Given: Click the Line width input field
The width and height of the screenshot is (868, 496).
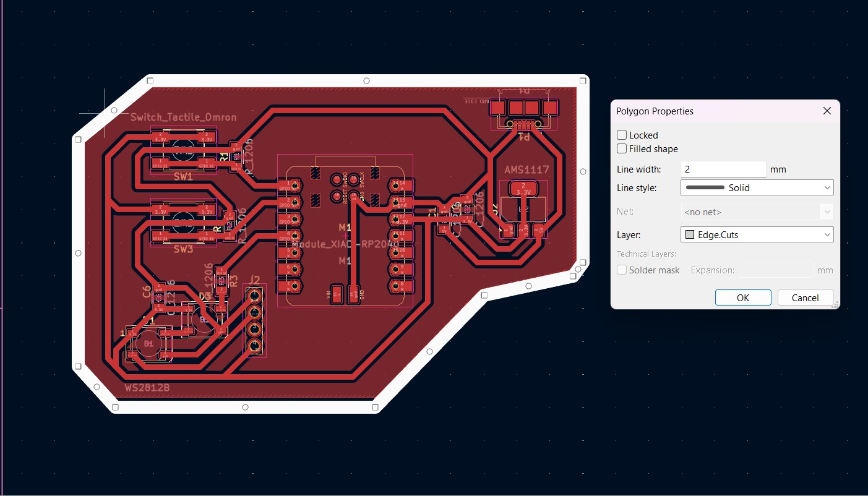Looking at the screenshot, I should click(x=723, y=169).
